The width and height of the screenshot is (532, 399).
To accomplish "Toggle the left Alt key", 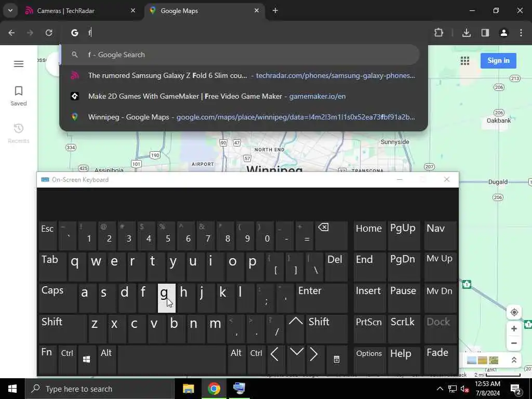I will pyautogui.click(x=107, y=360).
